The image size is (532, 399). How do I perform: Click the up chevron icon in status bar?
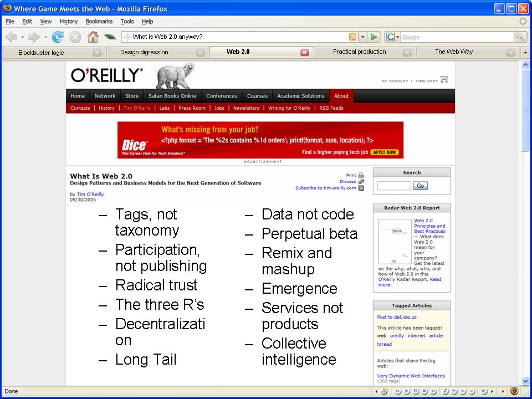(x=463, y=391)
